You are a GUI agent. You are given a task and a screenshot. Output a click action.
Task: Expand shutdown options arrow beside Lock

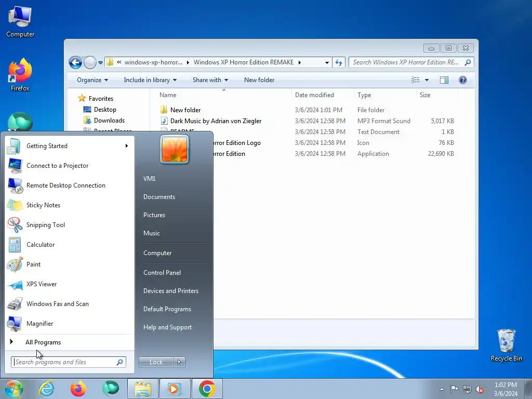point(179,362)
